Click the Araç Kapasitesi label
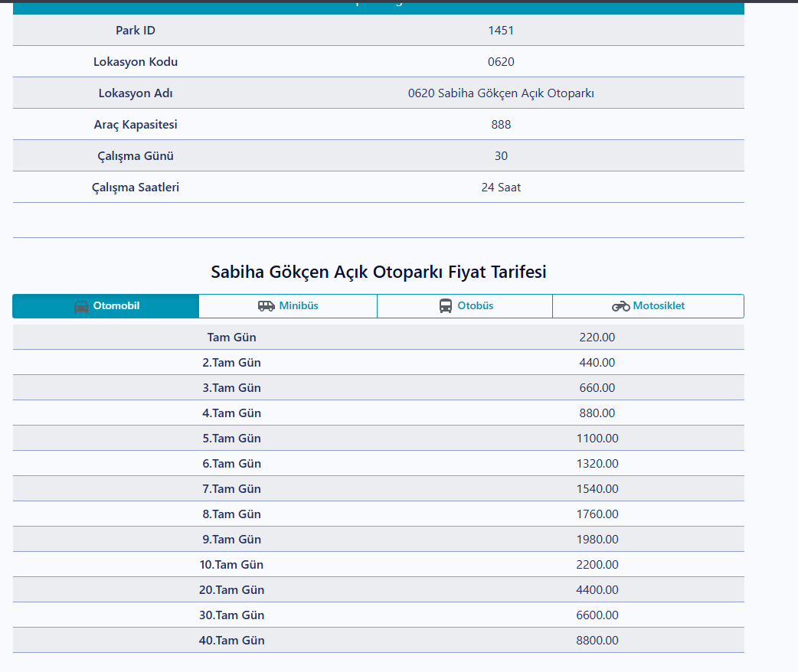 click(136, 125)
